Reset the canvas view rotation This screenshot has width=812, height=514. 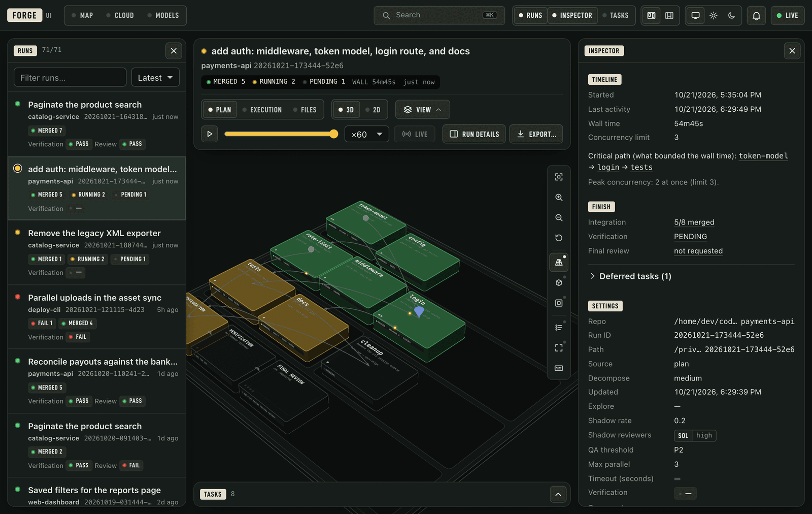coord(559,238)
